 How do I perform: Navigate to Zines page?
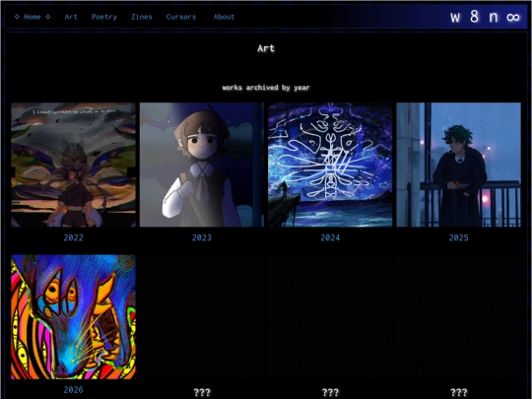point(142,17)
